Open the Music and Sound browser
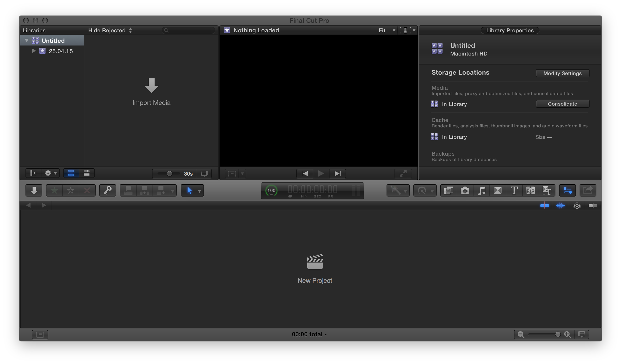The image size is (621, 364). 481,190
